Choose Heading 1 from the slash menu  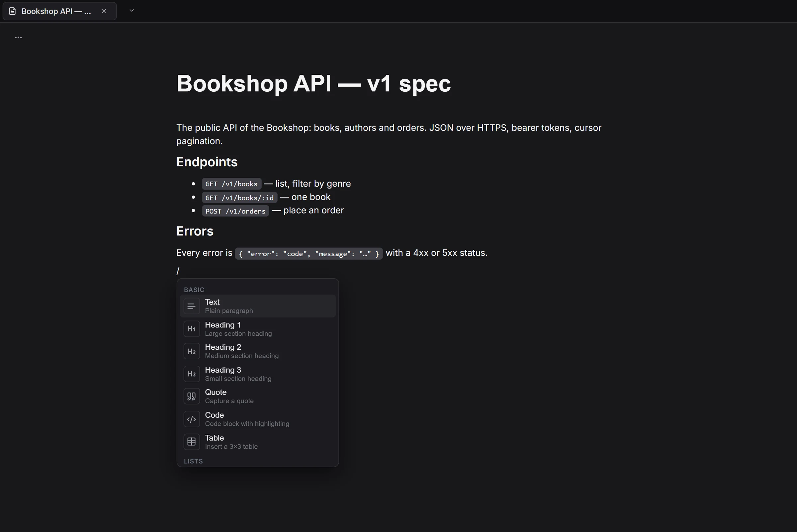257,329
